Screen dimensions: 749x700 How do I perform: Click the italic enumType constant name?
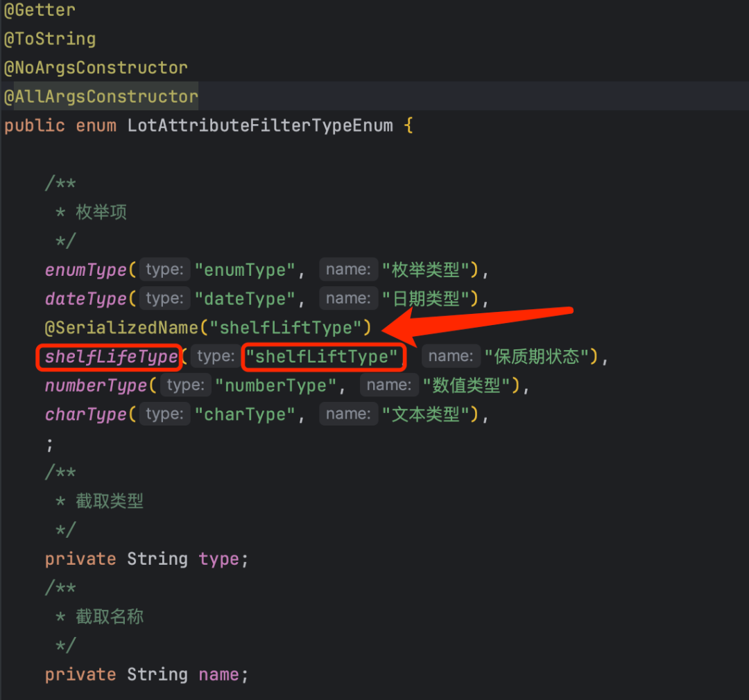coord(85,270)
